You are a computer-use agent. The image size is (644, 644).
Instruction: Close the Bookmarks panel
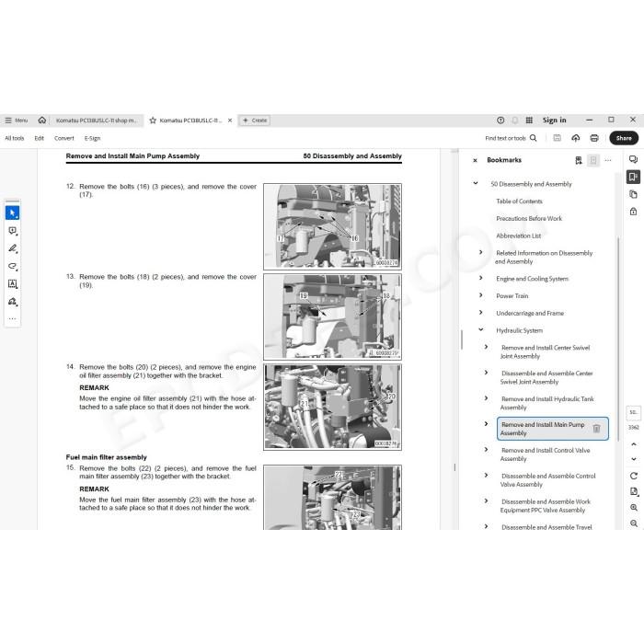click(475, 160)
